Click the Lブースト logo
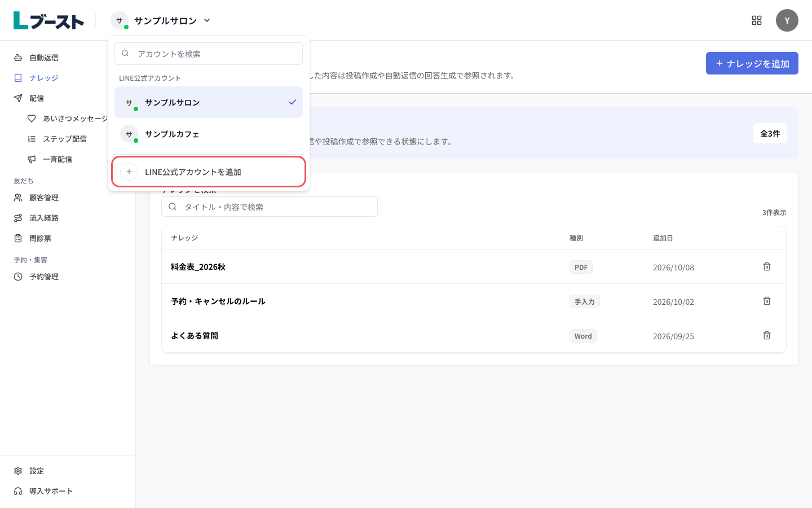Screen dimensions: 812x508 (x=48, y=20)
